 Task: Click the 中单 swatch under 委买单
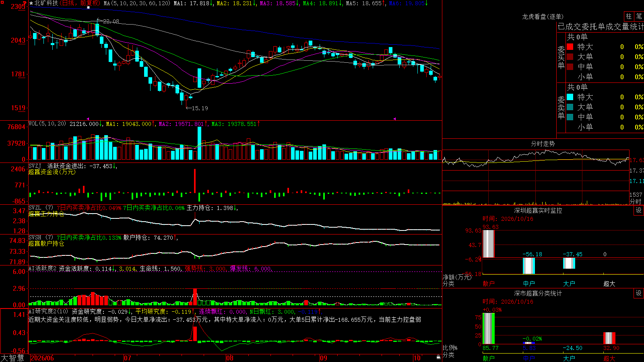[570, 67]
